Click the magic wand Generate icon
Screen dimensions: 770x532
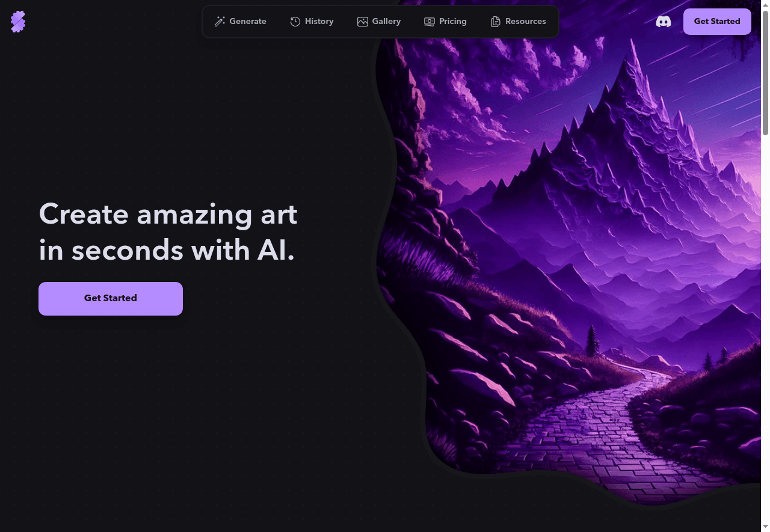[220, 22]
